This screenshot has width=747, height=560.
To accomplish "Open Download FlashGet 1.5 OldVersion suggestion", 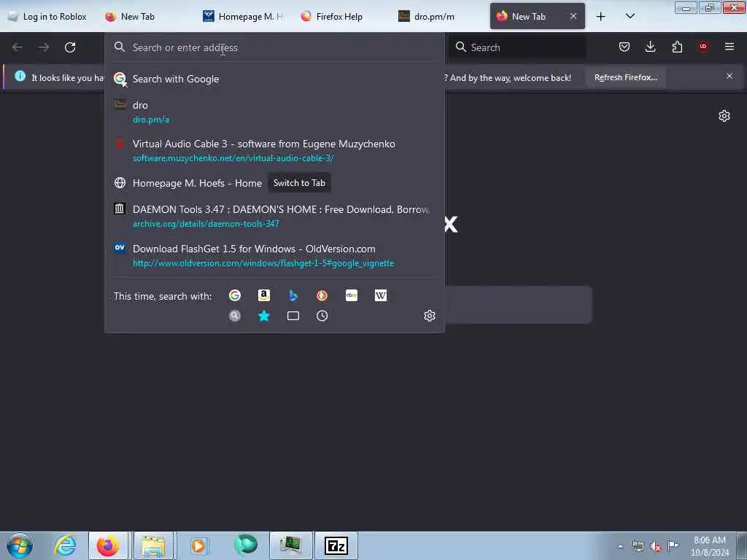I will point(274,256).
